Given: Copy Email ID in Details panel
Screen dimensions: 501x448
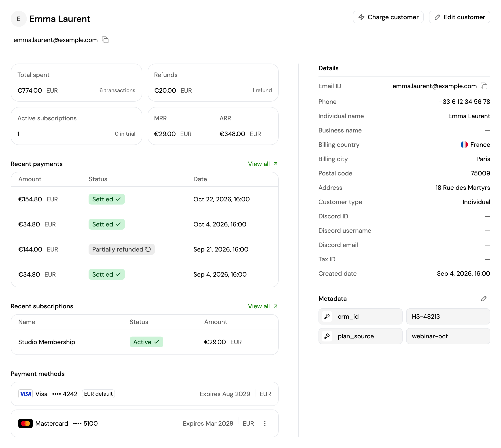Looking at the screenshot, I should coord(484,86).
